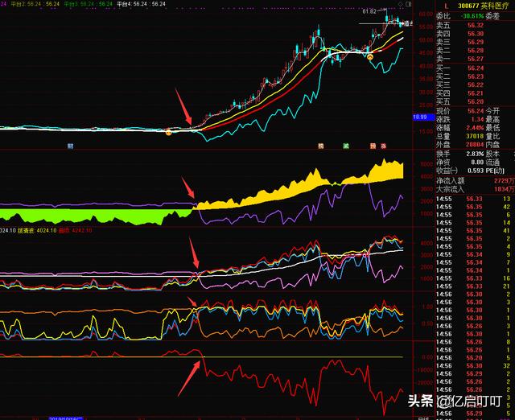Click the 61.82 high price label

369,11
